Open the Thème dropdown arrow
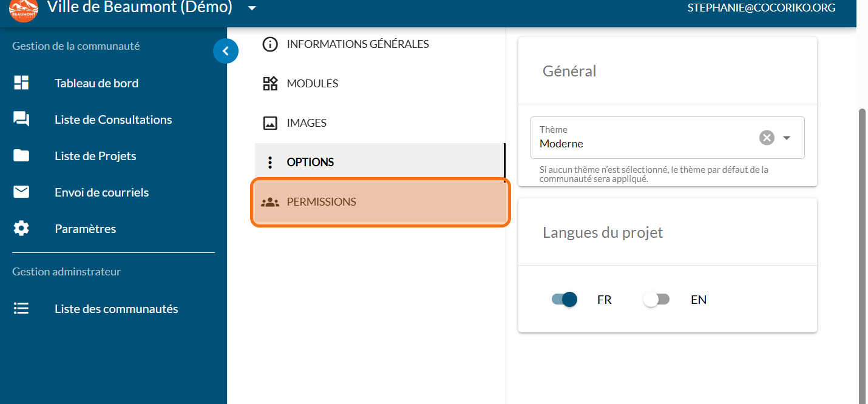The image size is (868, 404). [x=787, y=138]
